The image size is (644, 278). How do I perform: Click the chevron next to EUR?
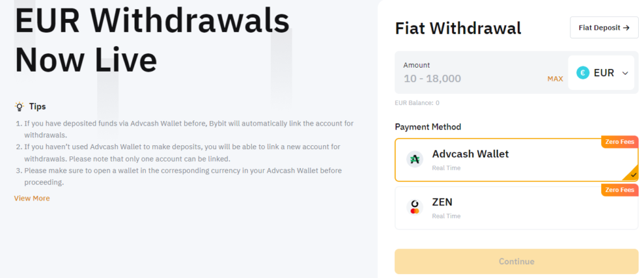pos(625,74)
